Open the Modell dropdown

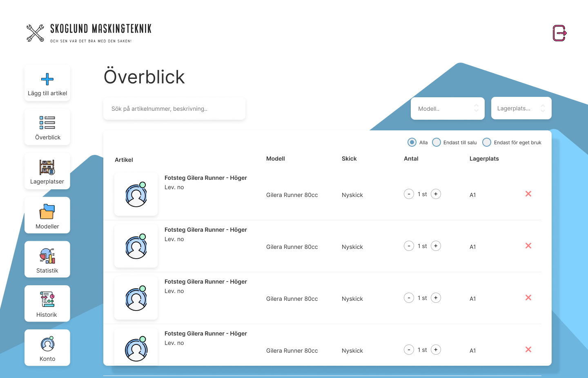[x=448, y=108]
